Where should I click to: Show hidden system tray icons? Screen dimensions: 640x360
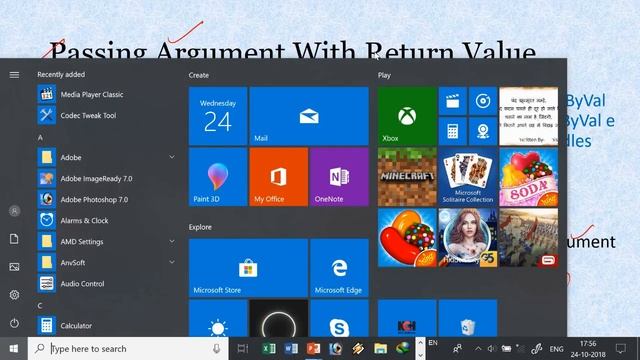[x=478, y=349]
